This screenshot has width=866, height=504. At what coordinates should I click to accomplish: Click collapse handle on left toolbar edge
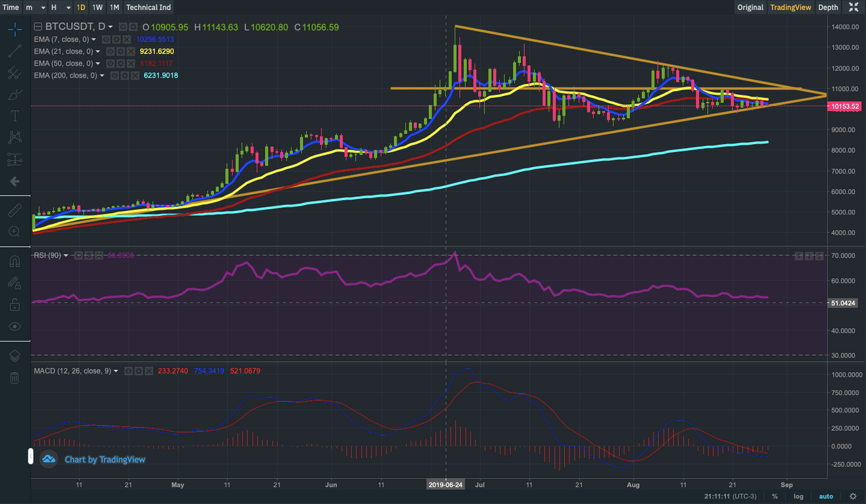[30, 456]
